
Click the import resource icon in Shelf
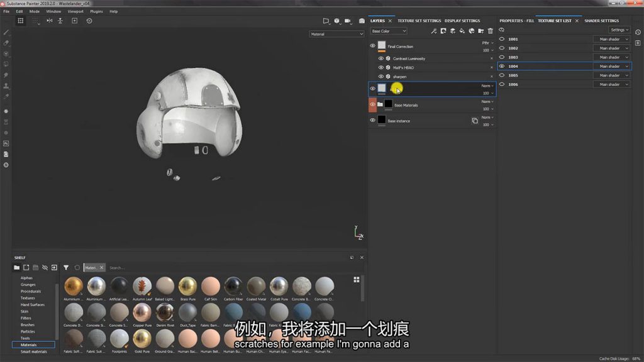tap(54, 268)
